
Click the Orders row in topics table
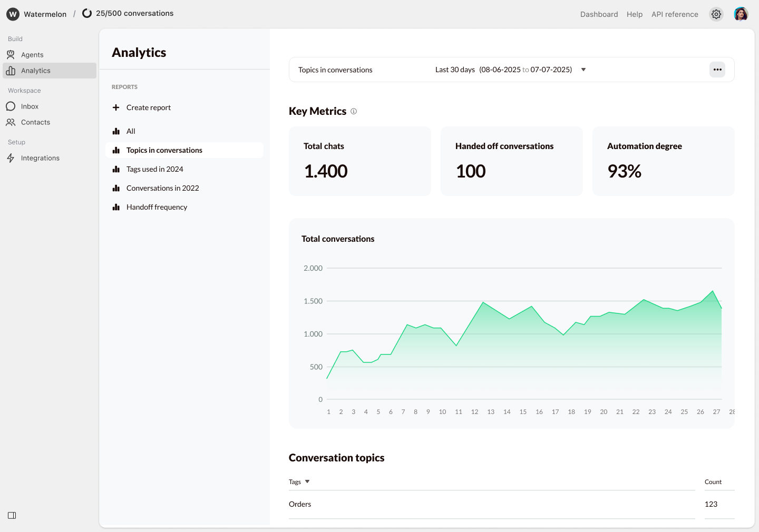300,504
